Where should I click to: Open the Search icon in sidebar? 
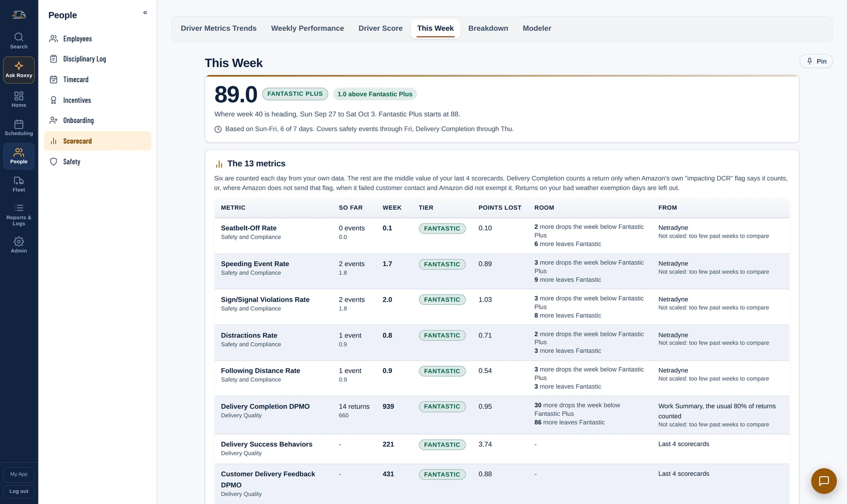click(19, 37)
